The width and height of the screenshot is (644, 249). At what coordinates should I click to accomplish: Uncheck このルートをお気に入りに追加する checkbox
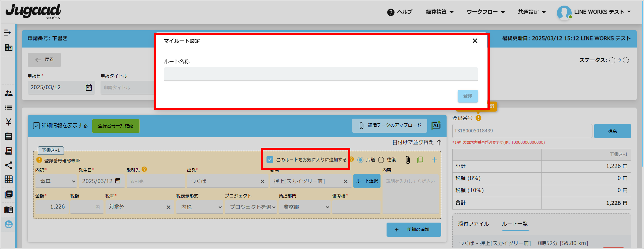pyautogui.click(x=270, y=159)
